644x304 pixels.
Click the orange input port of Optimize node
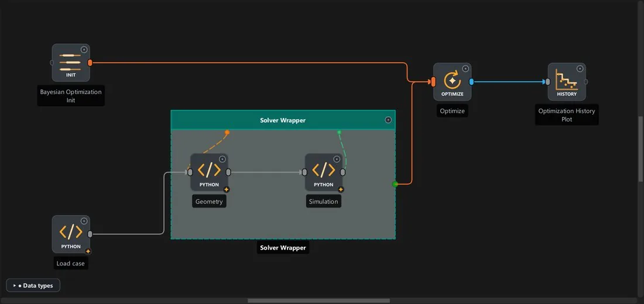(433, 82)
